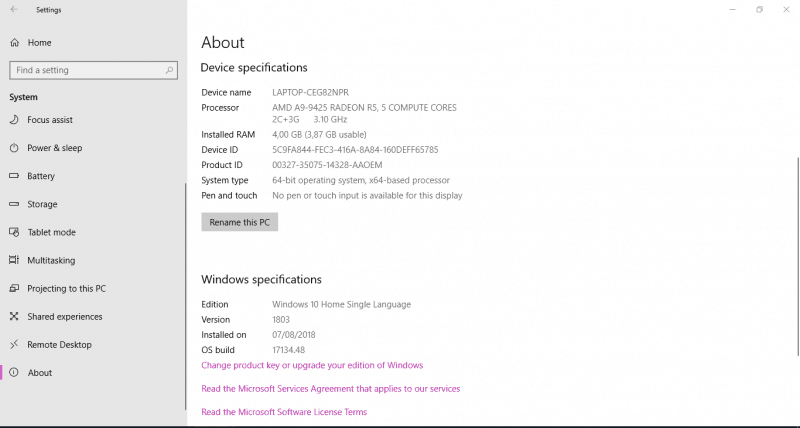
Task: Open Focus assist settings
Action: click(x=50, y=120)
